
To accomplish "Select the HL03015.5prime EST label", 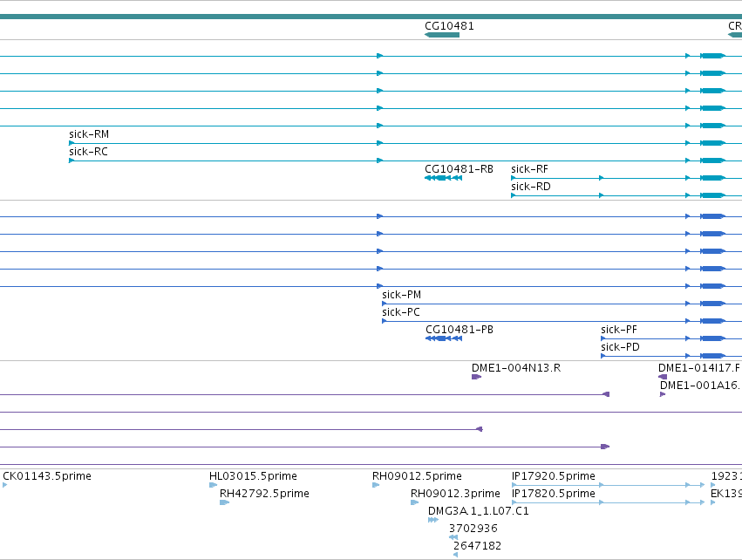I will tap(253, 476).
